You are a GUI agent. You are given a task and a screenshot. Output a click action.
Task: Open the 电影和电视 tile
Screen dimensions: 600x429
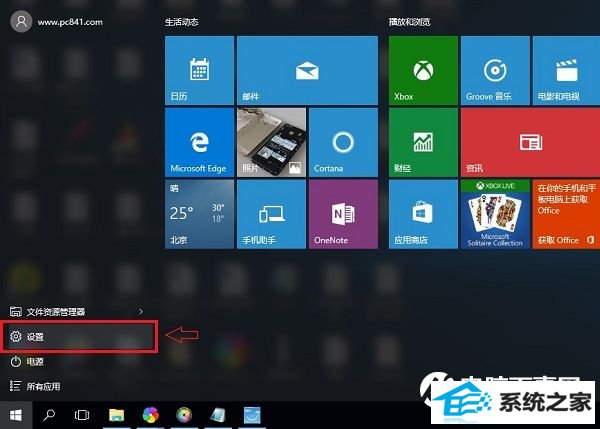[566, 70]
